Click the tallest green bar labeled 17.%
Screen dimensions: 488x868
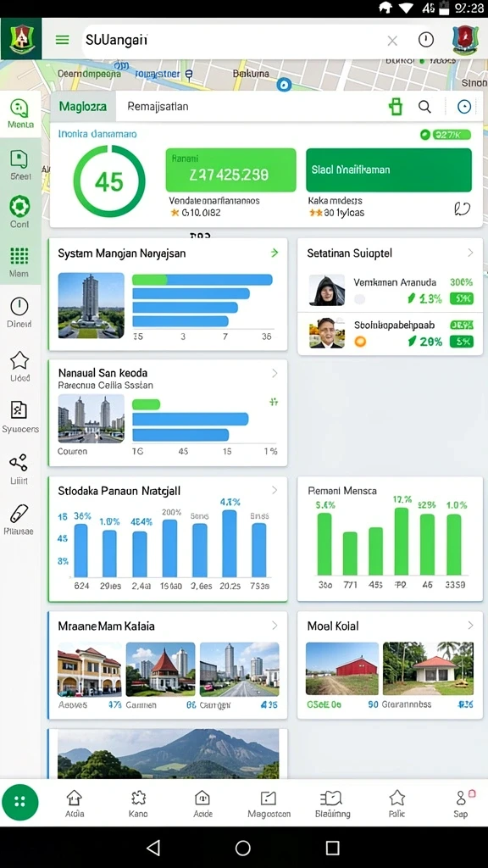coord(402,542)
